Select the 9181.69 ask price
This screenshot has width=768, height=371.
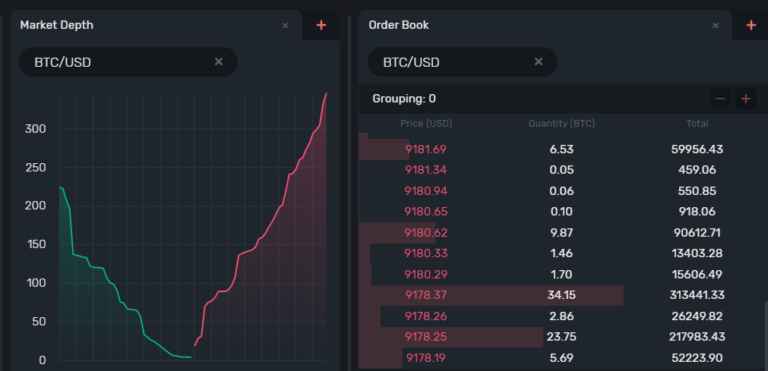coord(426,149)
